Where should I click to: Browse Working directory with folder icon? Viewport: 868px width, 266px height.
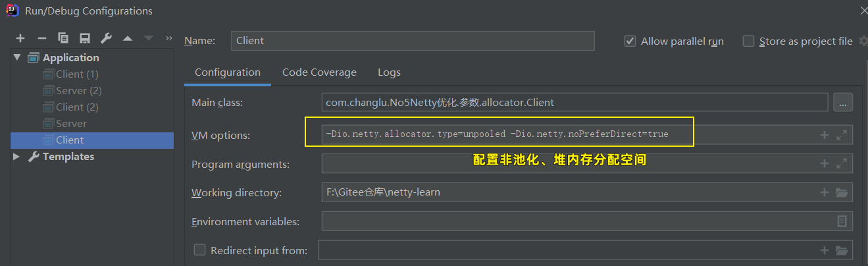click(841, 192)
